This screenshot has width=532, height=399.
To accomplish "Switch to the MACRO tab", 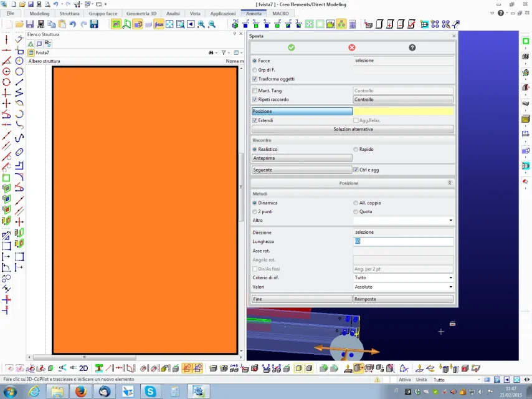I will click(x=280, y=14).
